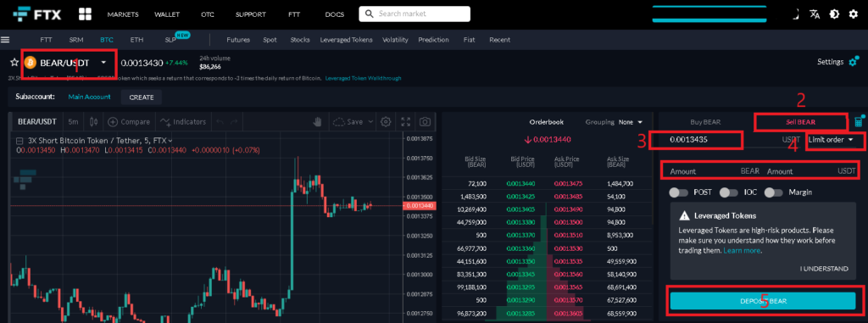Open the Leveraged Tokens category
This screenshot has height=323, width=868.
346,40
